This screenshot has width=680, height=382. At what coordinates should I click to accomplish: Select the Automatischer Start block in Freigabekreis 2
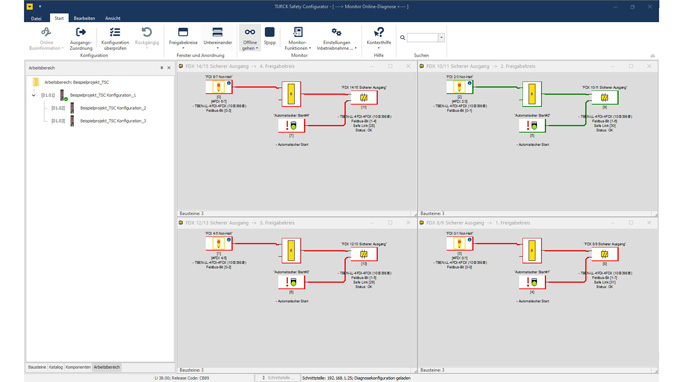(532, 126)
